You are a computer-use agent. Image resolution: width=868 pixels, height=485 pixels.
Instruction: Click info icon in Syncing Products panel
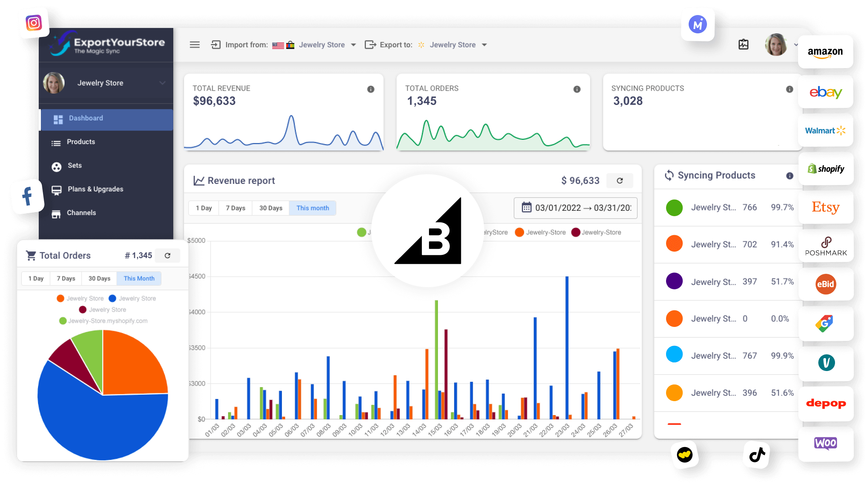point(789,176)
